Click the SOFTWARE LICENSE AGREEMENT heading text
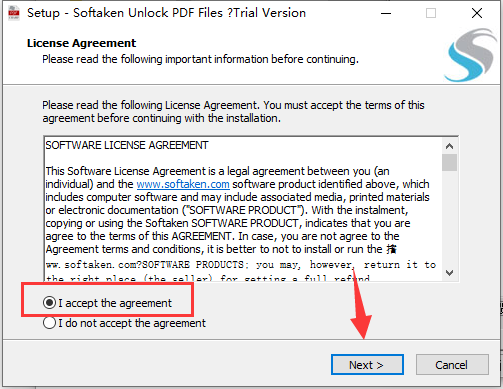 click(x=127, y=145)
